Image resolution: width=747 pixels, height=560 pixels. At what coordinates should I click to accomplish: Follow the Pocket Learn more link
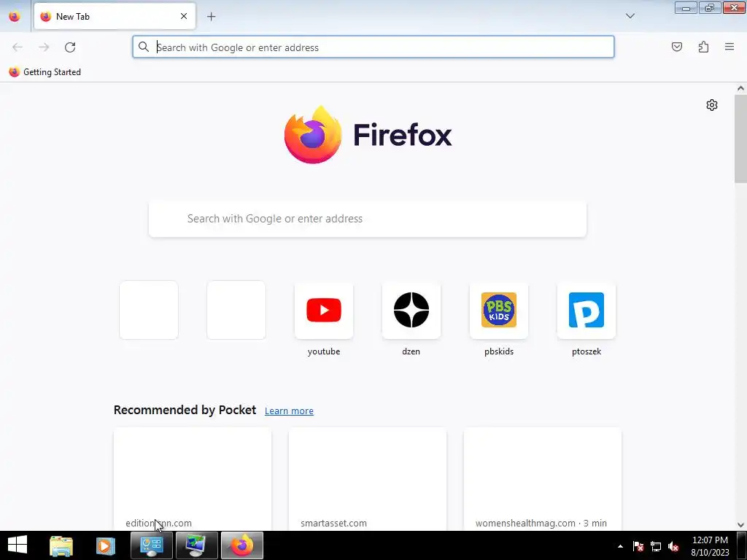pos(289,411)
